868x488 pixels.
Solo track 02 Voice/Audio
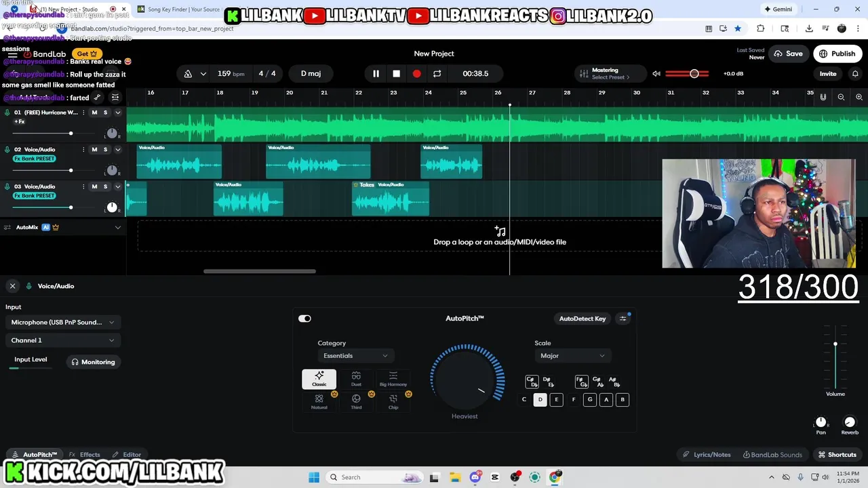(x=105, y=150)
